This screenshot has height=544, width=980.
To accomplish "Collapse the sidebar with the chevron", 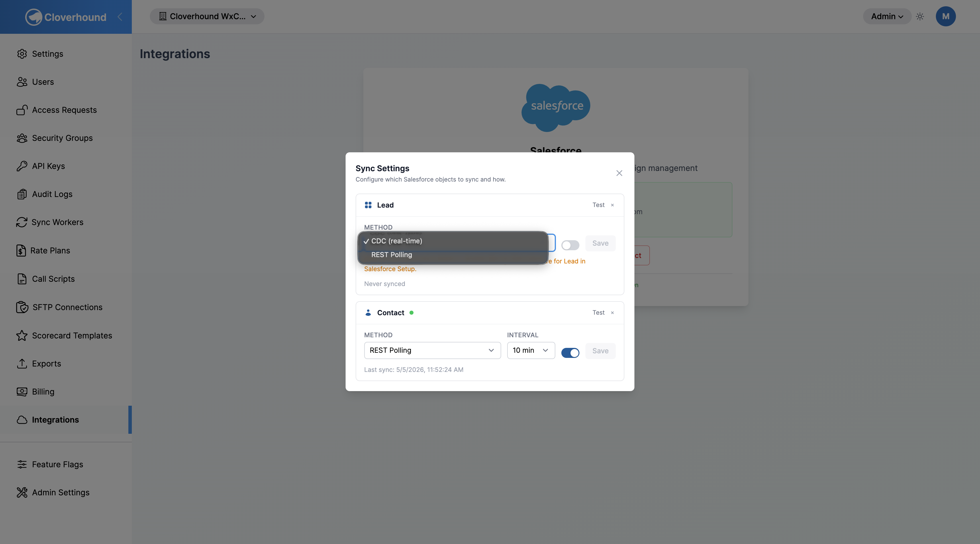I will coord(120,17).
